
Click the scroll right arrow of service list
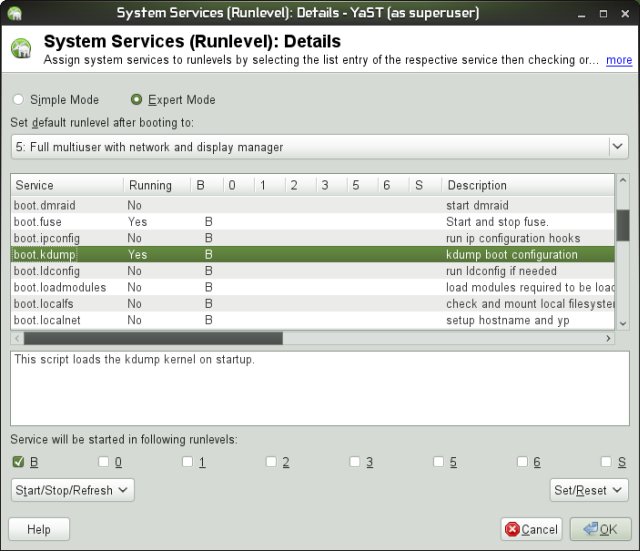pos(608,339)
